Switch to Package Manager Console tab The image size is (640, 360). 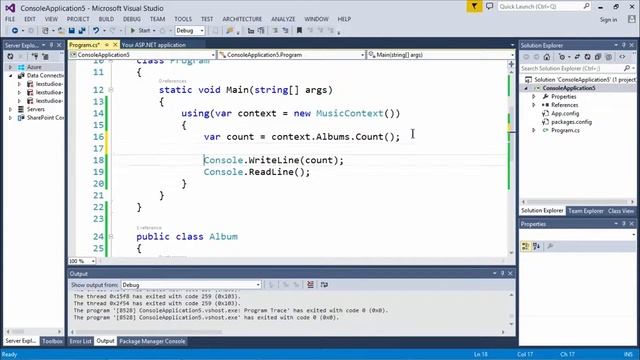(152, 341)
